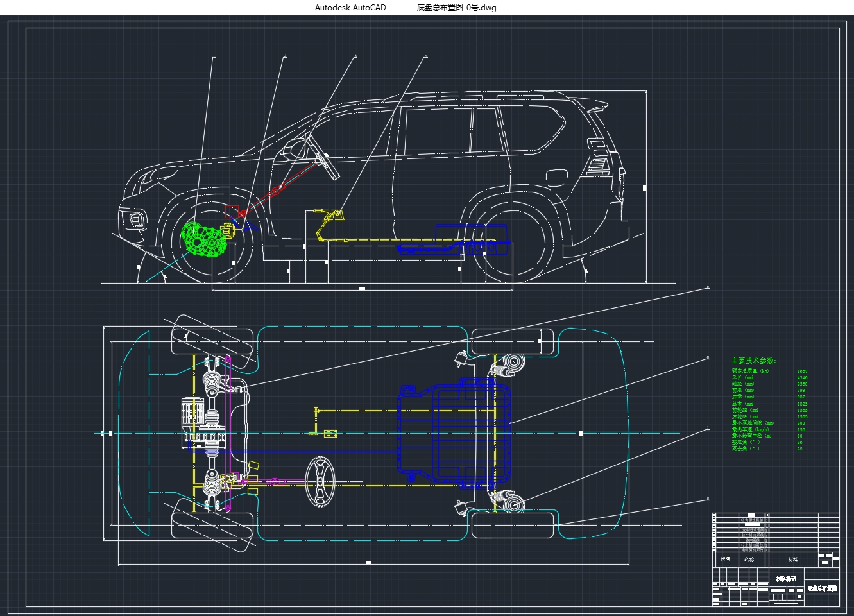Click the front suspension strut assembly

pos(212,382)
